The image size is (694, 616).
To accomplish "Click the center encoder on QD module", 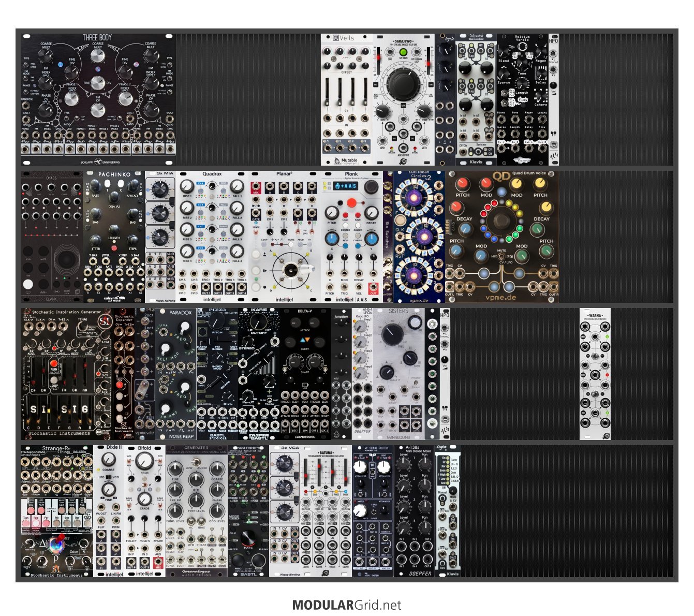I will pyautogui.click(x=500, y=222).
